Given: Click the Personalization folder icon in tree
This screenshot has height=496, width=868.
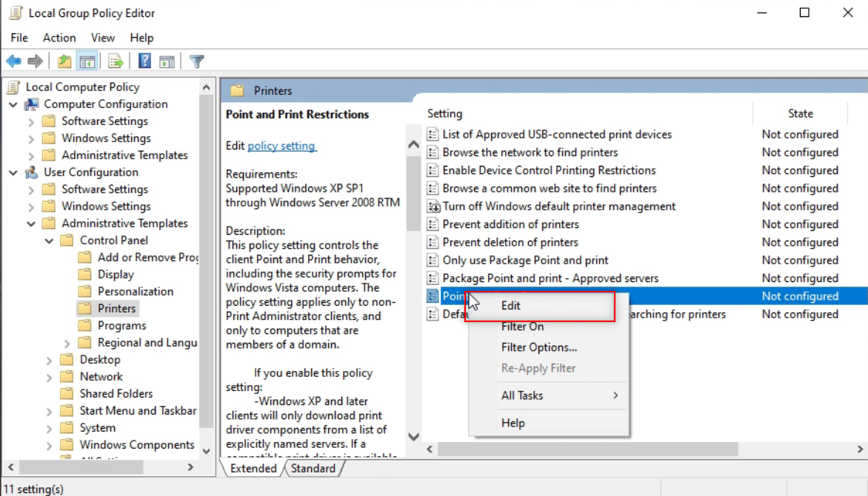Looking at the screenshot, I should click(x=84, y=291).
